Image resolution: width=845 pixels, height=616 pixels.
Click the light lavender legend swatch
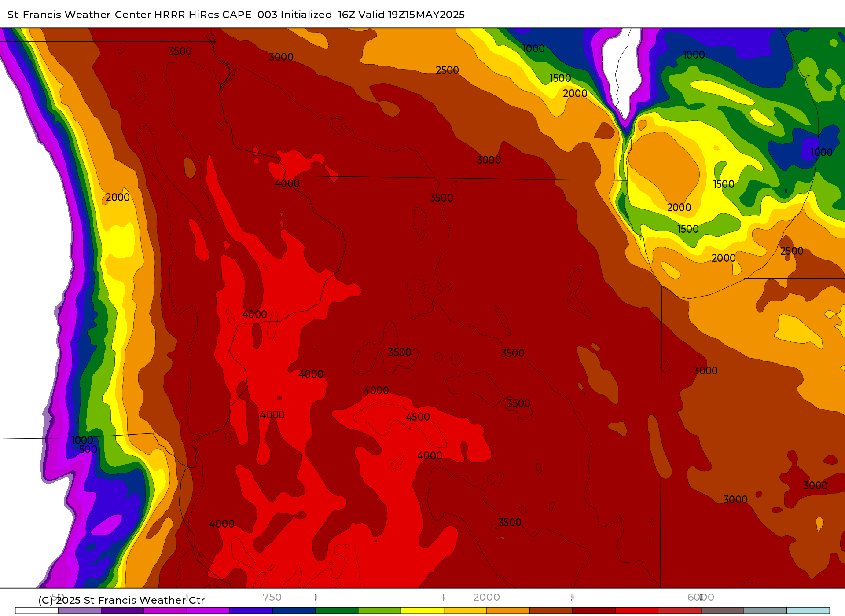click(x=80, y=610)
